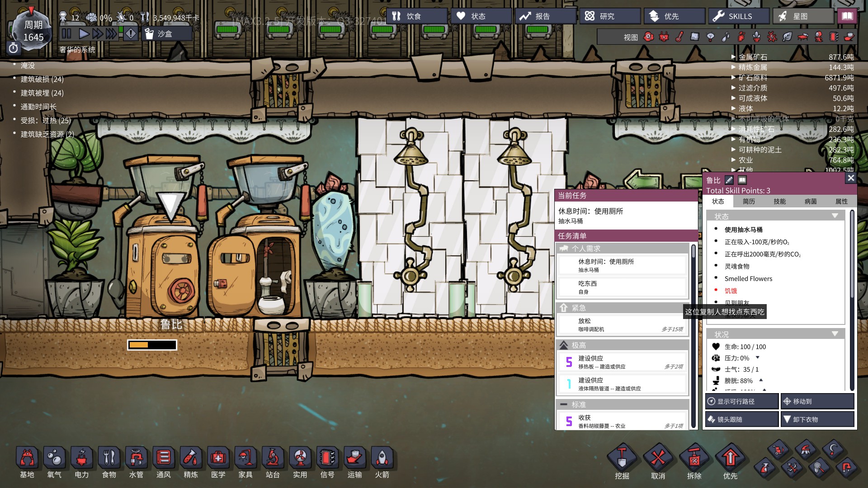Open the codex book icon
This screenshot has height=488, width=868.
847,16
